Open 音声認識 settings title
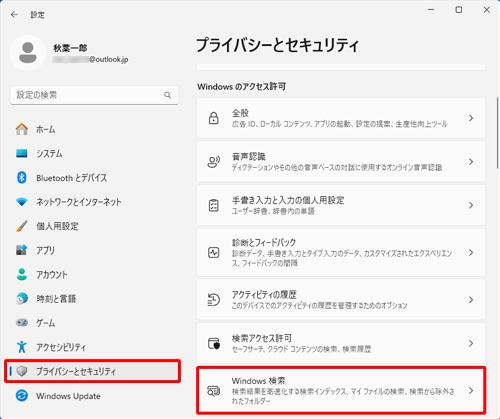This screenshot has height=419, width=500. [249, 157]
